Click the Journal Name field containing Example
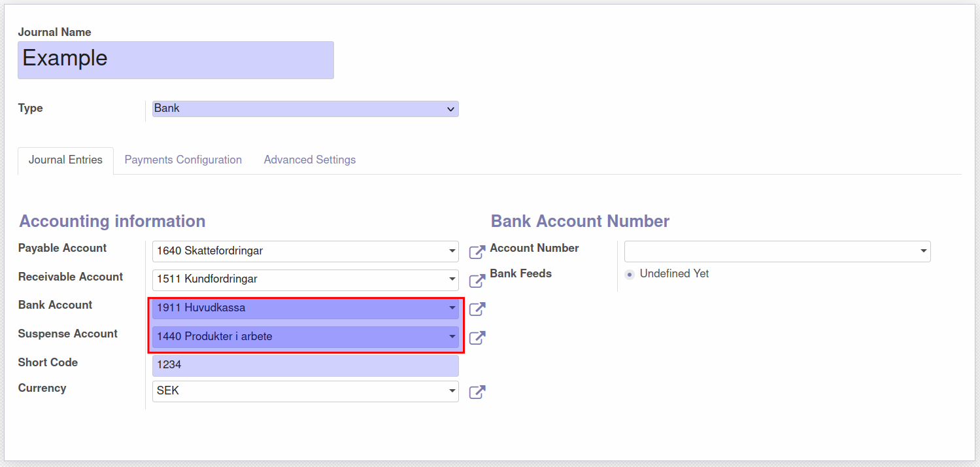This screenshot has height=467, width=980. point(175,60)
